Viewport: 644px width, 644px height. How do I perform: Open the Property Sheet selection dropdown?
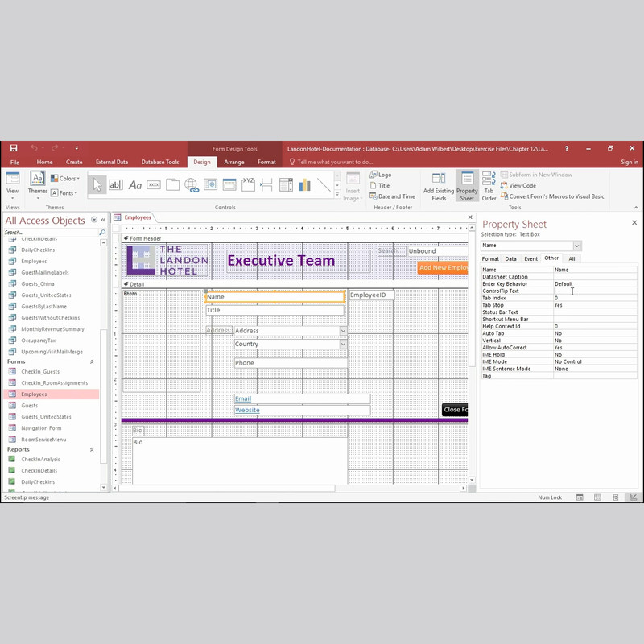pos(577,246)
